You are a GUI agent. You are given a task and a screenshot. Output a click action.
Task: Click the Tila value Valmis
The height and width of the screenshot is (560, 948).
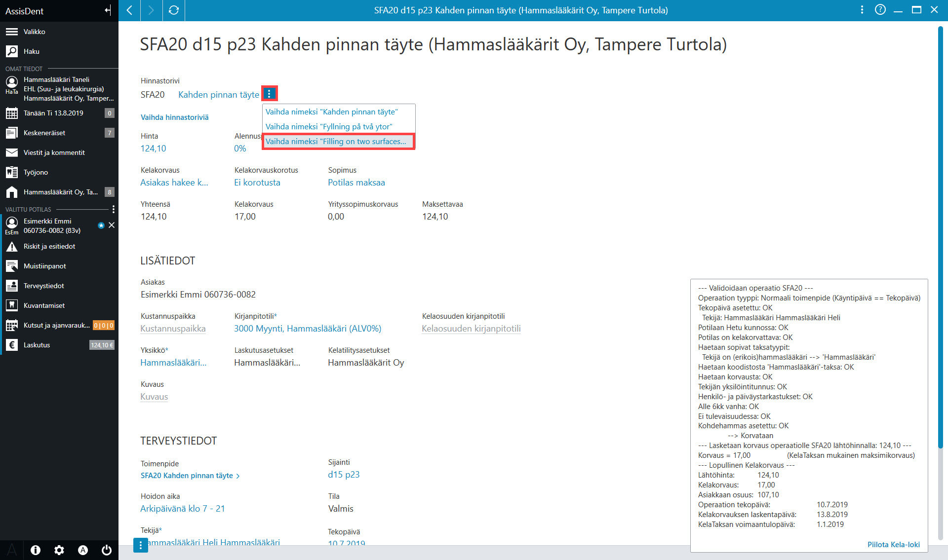(341, 509)
